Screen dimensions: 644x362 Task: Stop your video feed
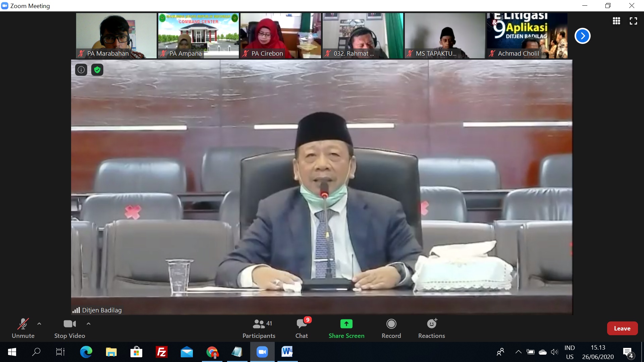[x=69, y=328]
